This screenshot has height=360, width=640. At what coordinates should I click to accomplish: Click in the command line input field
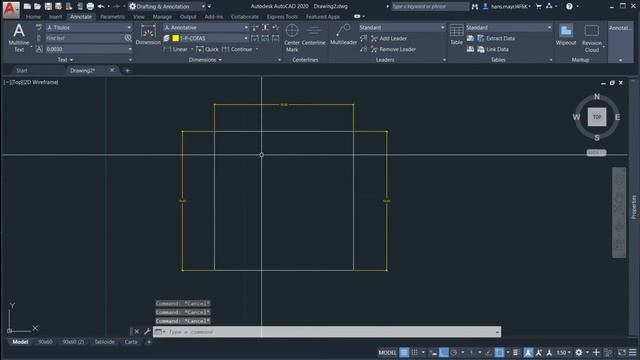pos(331,332)
